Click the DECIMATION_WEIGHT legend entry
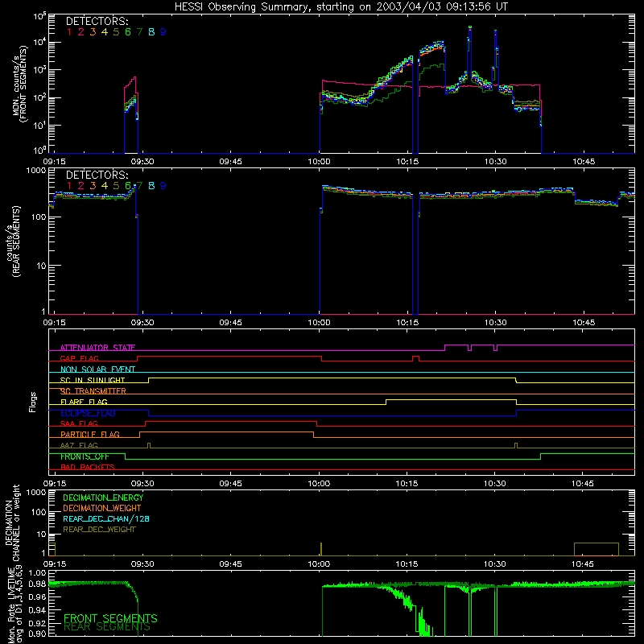644x644 pixels. coord(102,509)
